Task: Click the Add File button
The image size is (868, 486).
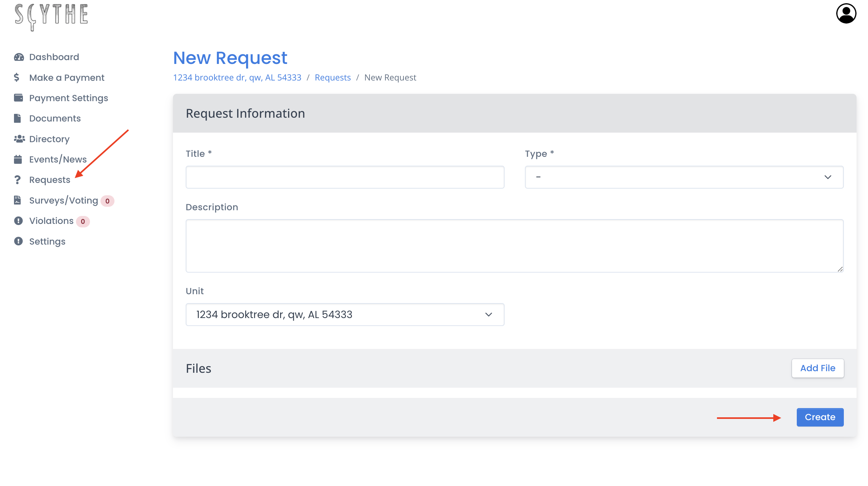Action: tap(817, 368)
